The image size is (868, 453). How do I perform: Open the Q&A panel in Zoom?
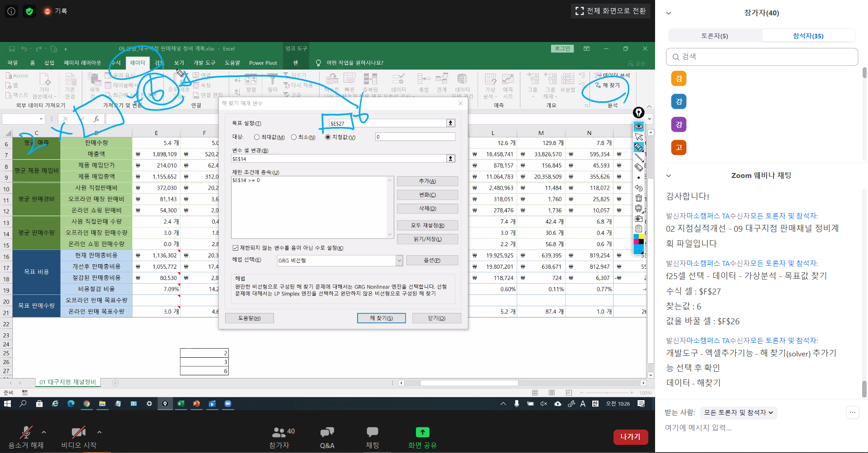click(327, 437)
